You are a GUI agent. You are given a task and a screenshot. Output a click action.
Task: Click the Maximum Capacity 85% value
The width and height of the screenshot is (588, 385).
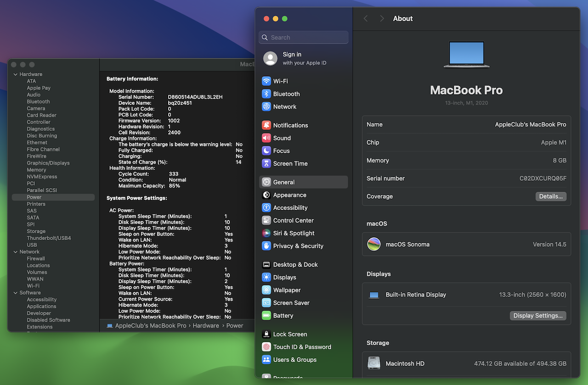pyautogui.click(x=174, y=186)
